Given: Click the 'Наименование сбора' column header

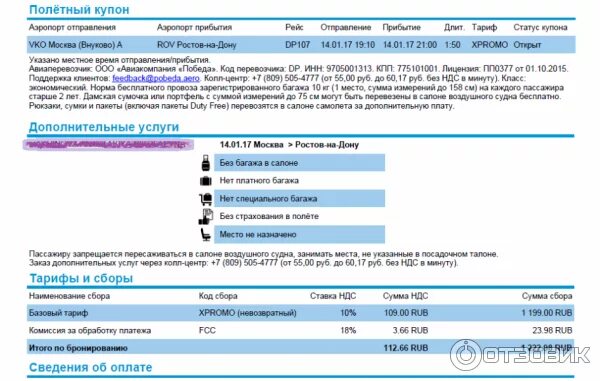Looking at the screenshot, I should (x=69, y=296).
